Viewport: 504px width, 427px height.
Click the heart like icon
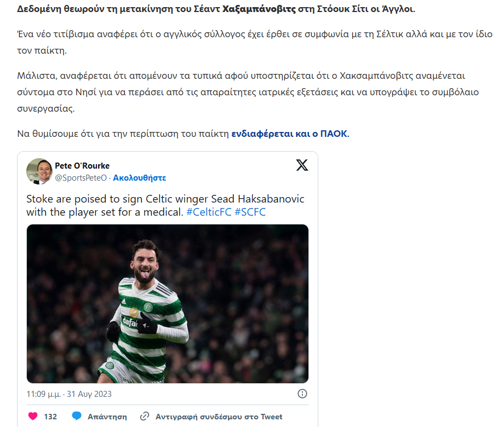(33, 417)
